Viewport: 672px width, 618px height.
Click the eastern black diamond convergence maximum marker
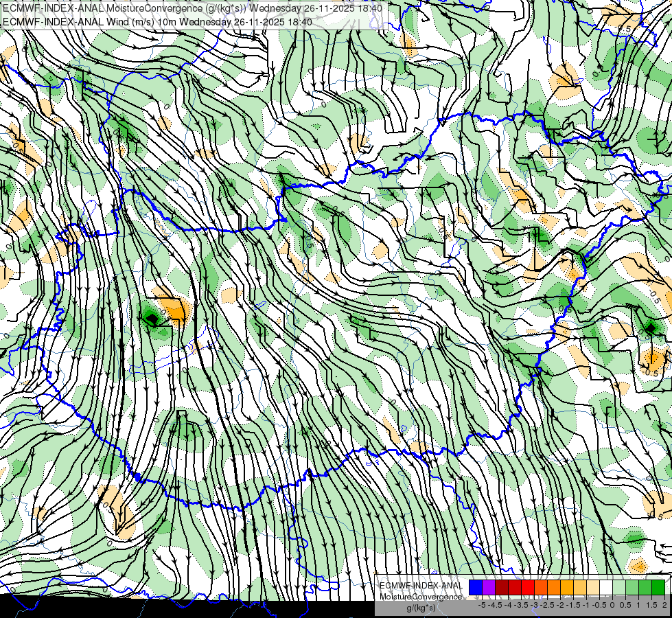(651, 328)
